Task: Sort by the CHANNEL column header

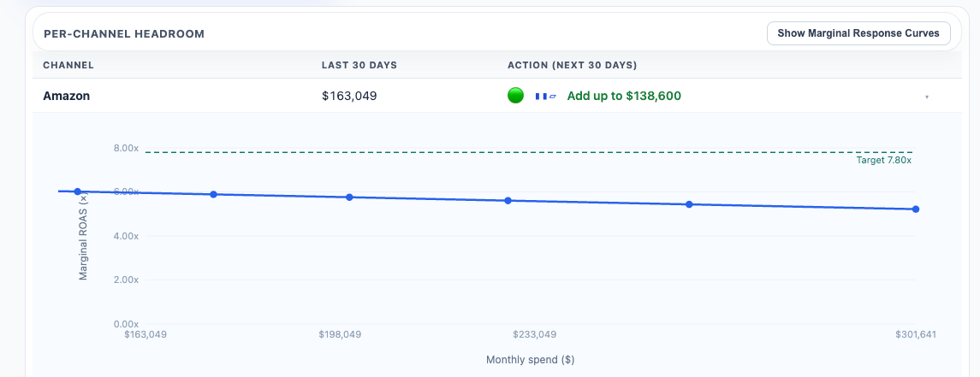Action: (68, 65)
